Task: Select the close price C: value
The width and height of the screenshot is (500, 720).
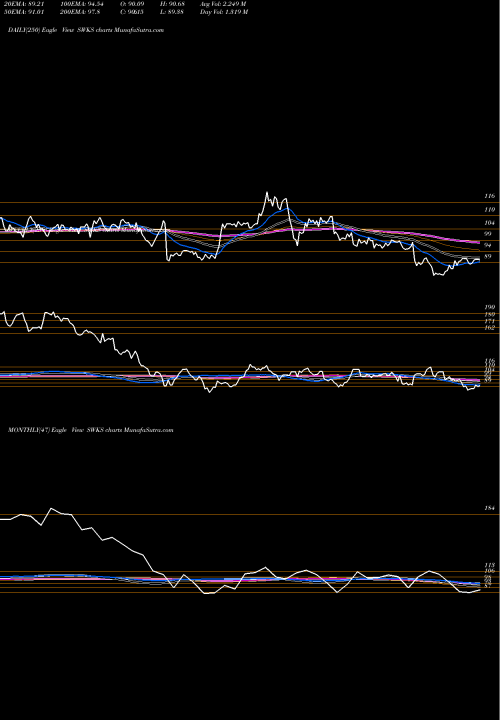Action: pos(130,12)
